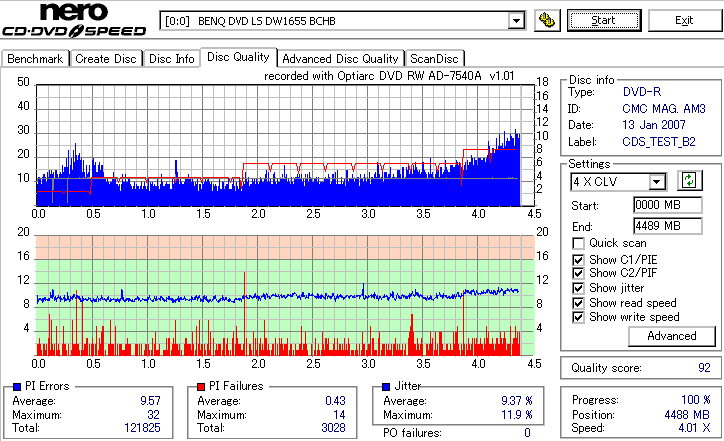724x441 pixels.
Task: Click the Exit button
Action: coord(684,20)
